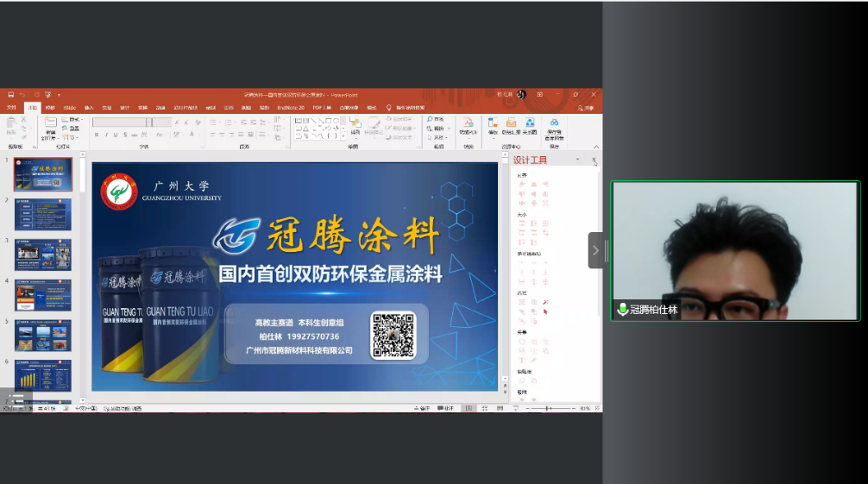Open the 替换 Replace option
Viewport: 868px width, 484px height.
437,129
